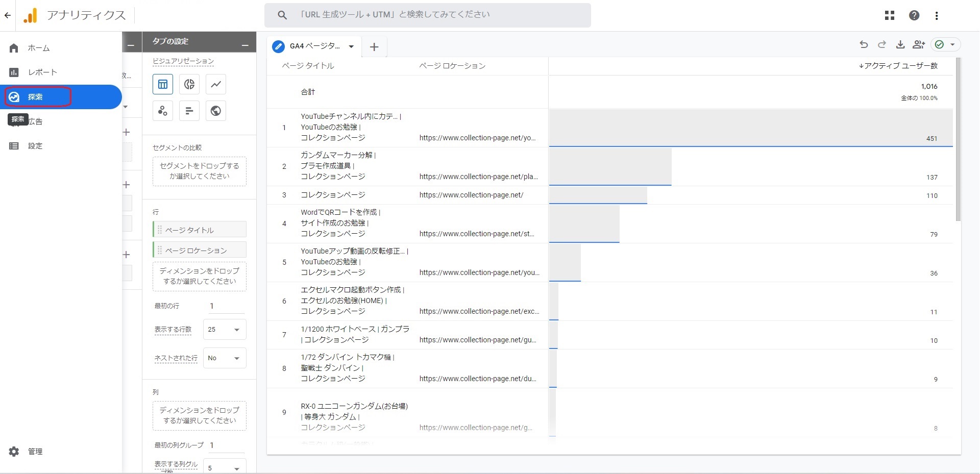Click the ページ タイトル column header
This screenshot has height=474, width=980.
click(x=308, y=66)
